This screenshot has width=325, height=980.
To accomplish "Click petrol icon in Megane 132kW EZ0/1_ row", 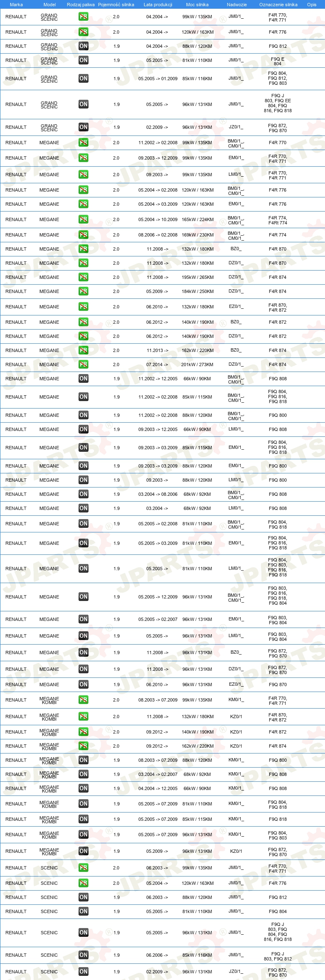I will [x=84, y=307].
